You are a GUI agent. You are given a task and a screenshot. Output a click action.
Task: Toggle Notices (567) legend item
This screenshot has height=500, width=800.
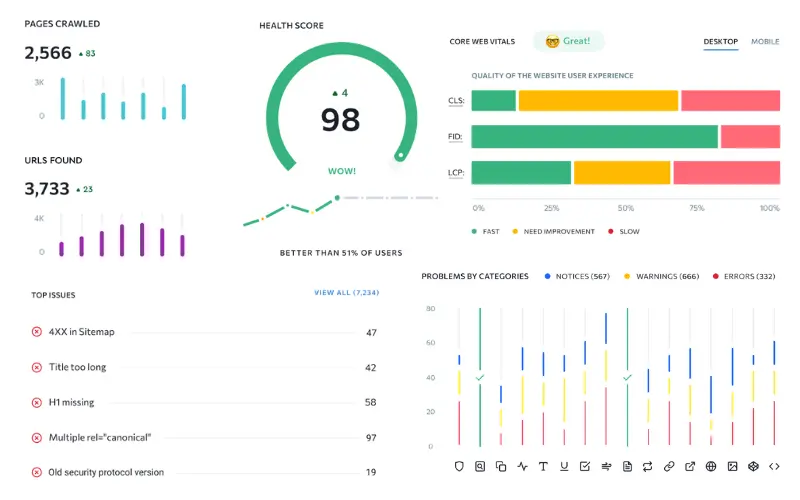coord(577,276)
